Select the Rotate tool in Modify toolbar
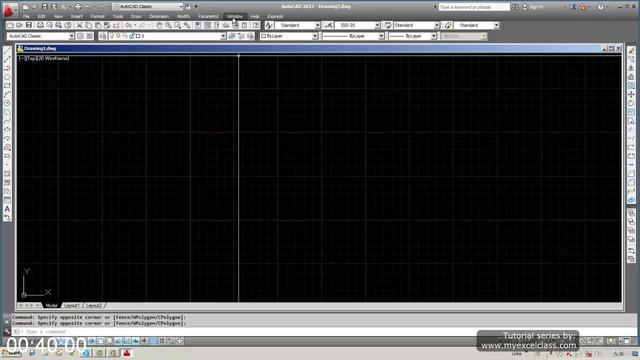 (x=631, y=103)
